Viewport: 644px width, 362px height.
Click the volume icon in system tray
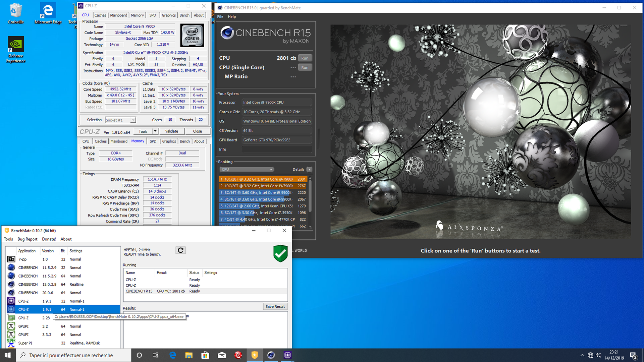598,355
